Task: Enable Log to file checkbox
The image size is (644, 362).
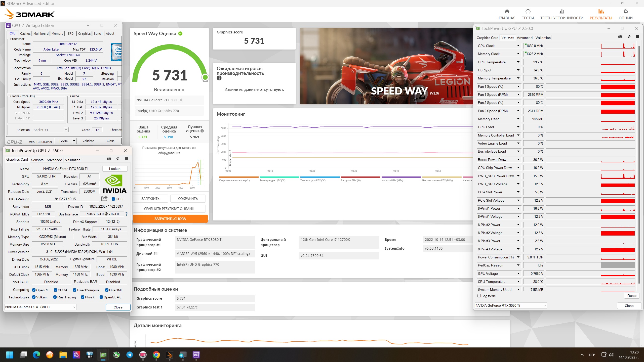Action: point(479,296)
